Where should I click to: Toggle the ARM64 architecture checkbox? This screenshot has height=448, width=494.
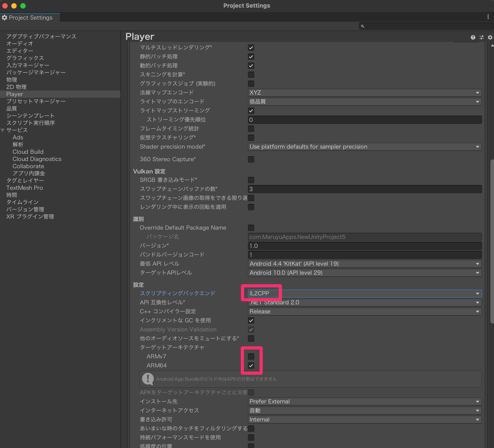click(251, 366)
